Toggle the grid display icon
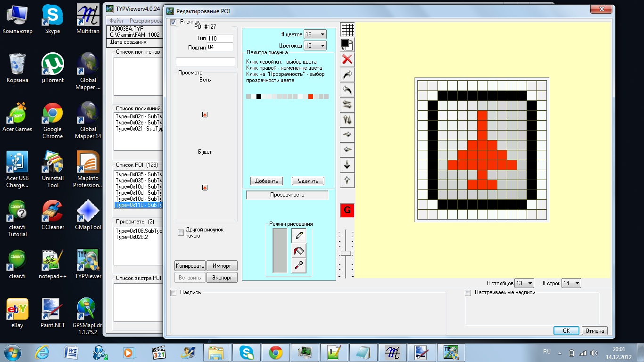Image resolution: width=644 pixels, height=362 pixels. coord(347,30)
